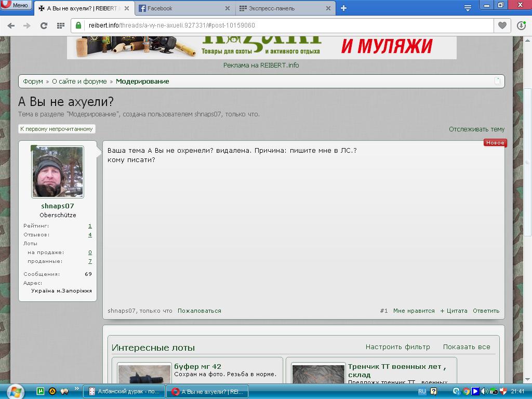Open the Speed Dial grid icon
532x399 pixels.
[60, 25]
